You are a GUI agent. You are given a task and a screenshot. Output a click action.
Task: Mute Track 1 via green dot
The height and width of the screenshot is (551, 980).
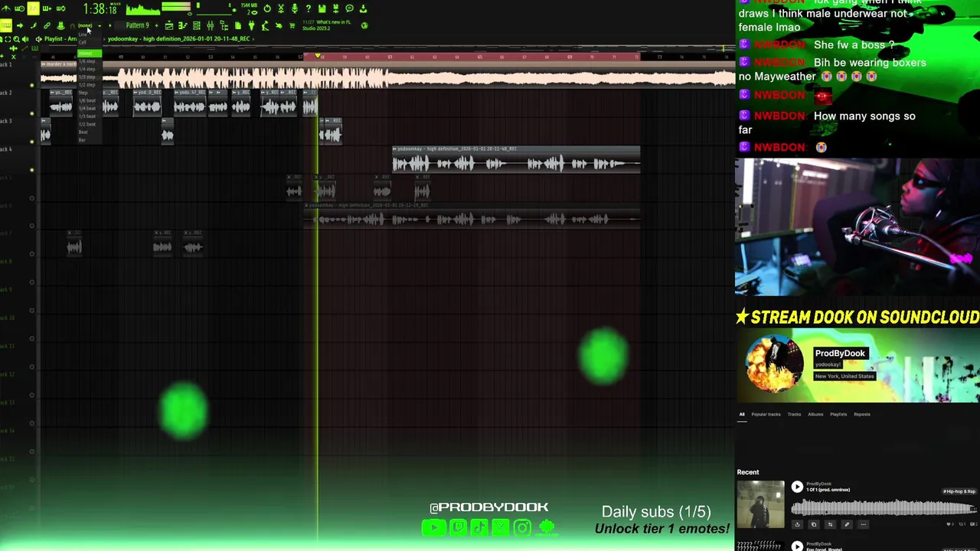pyautogui.click(x=32, y=85)
